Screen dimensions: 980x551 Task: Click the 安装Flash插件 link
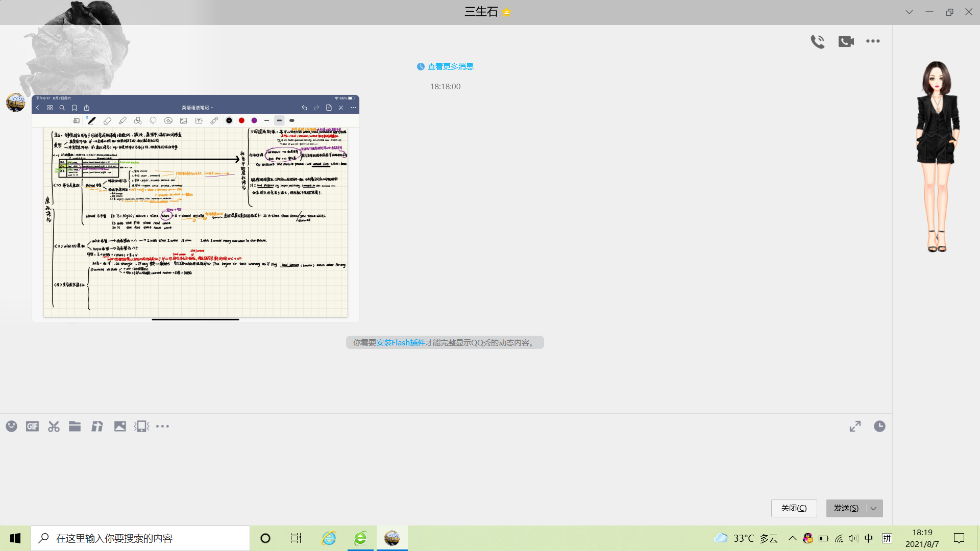(400, 343)
